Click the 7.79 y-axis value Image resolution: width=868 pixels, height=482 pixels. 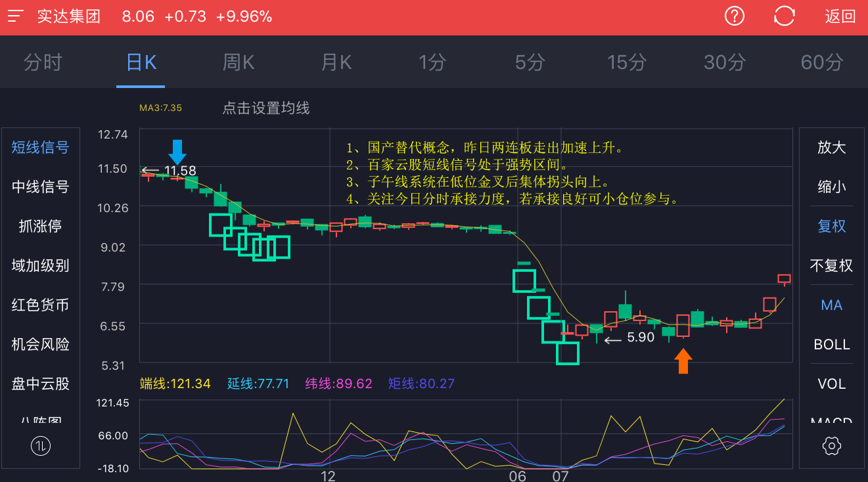tap(112, 286)
